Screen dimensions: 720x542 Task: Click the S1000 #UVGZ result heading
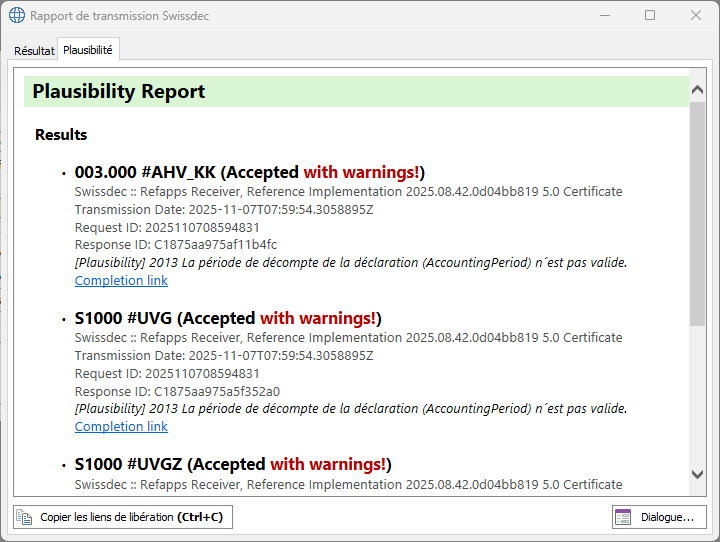coord(233,464)
